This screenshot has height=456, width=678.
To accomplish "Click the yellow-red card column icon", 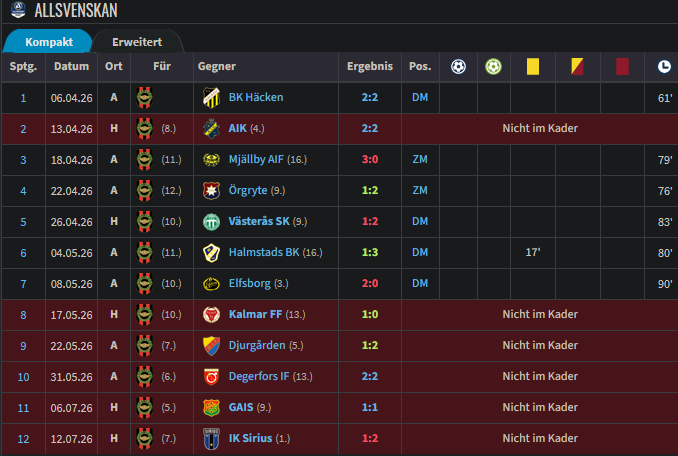I will (x=577, y=67).
